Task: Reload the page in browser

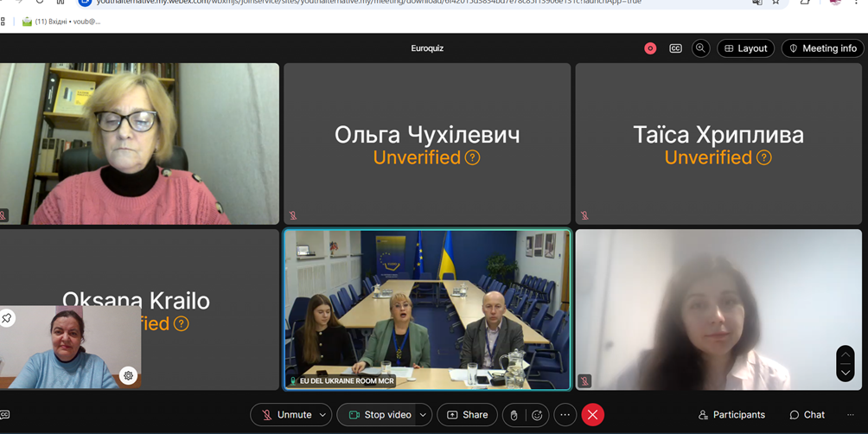Action: [x=40, y=2]
